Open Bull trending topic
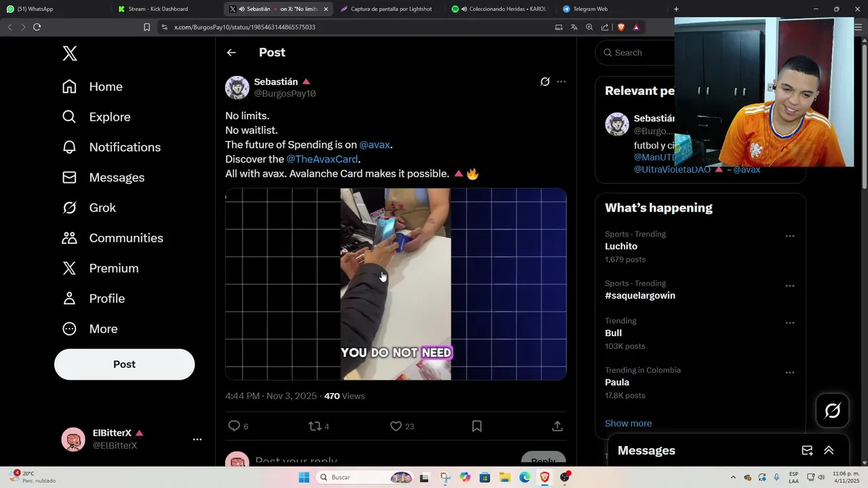Image resolution: width=868 pixels, height=488 pixels. pos(613,333)
